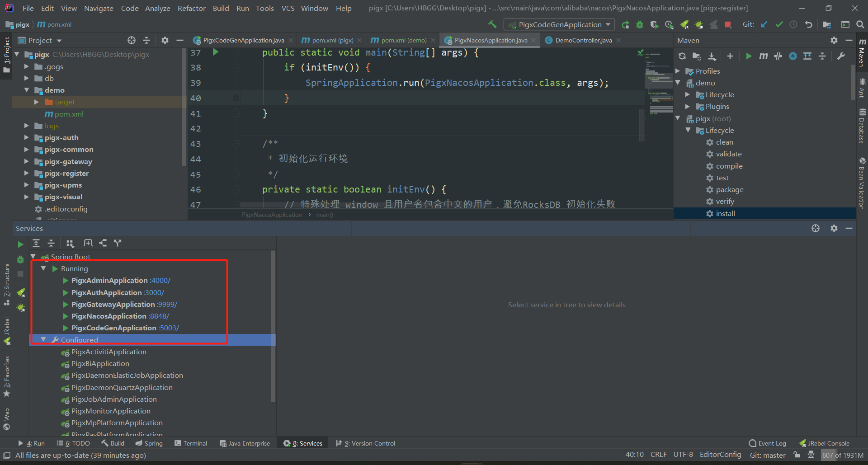Click Git update project blue arrow

tap(764, 25)
